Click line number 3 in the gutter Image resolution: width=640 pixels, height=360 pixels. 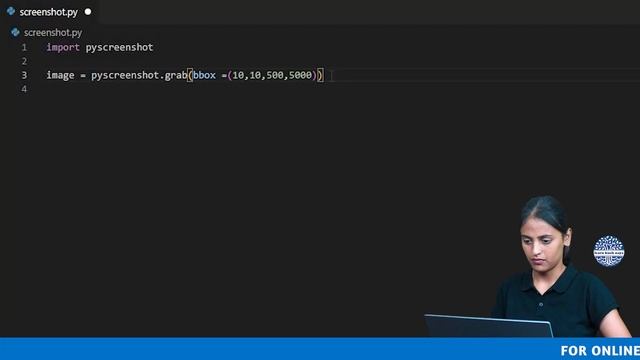click(24, 75)
